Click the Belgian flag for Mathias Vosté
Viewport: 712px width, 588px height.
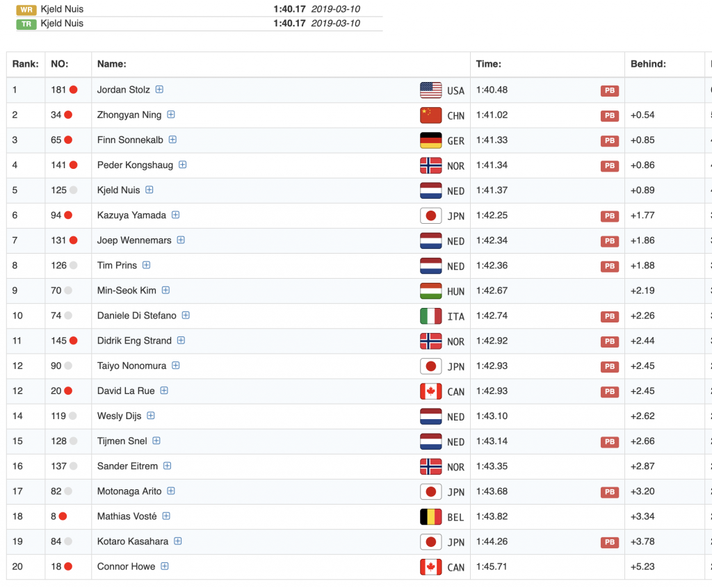[430, 516]
